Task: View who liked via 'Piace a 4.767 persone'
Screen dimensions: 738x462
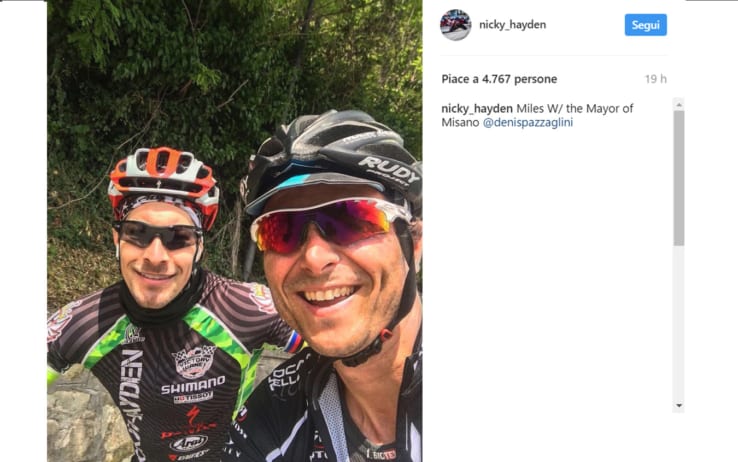Action: tap(499, 79)
